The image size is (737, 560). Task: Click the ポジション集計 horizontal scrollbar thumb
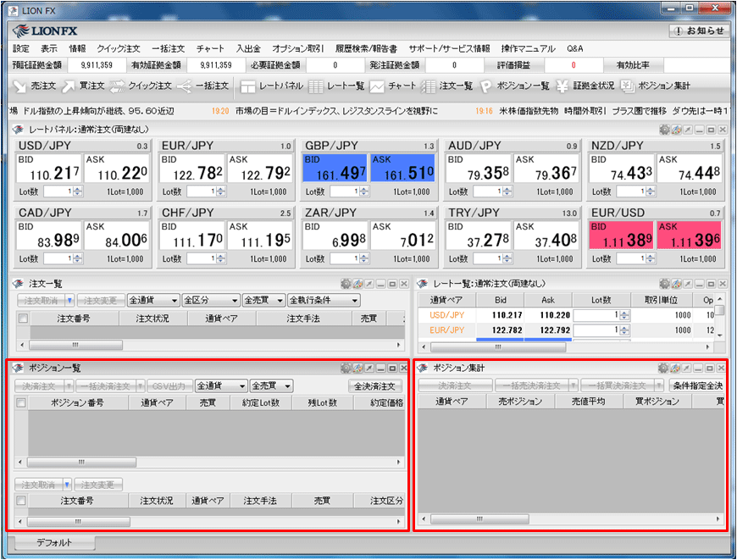pyautogui.click(x=479, y=519)
